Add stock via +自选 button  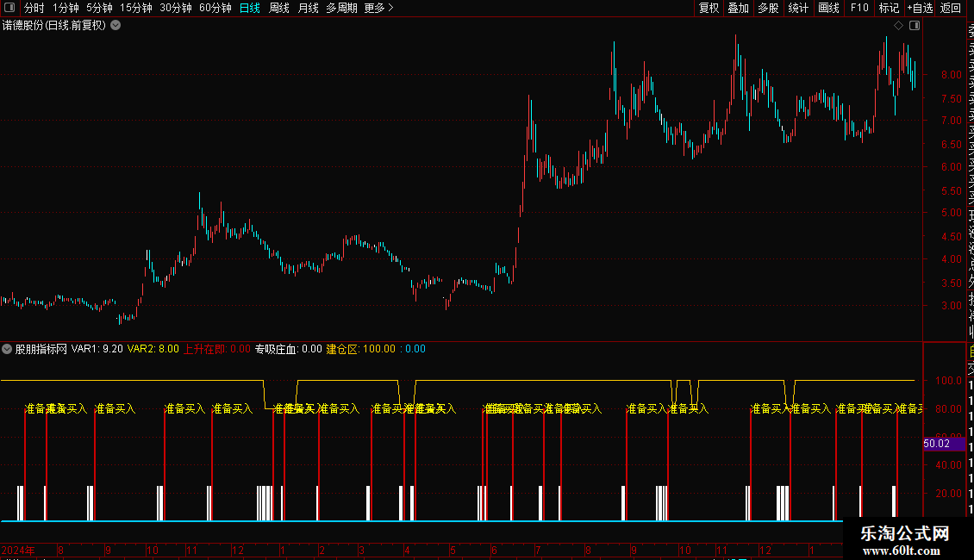click(x=920, y=8)
